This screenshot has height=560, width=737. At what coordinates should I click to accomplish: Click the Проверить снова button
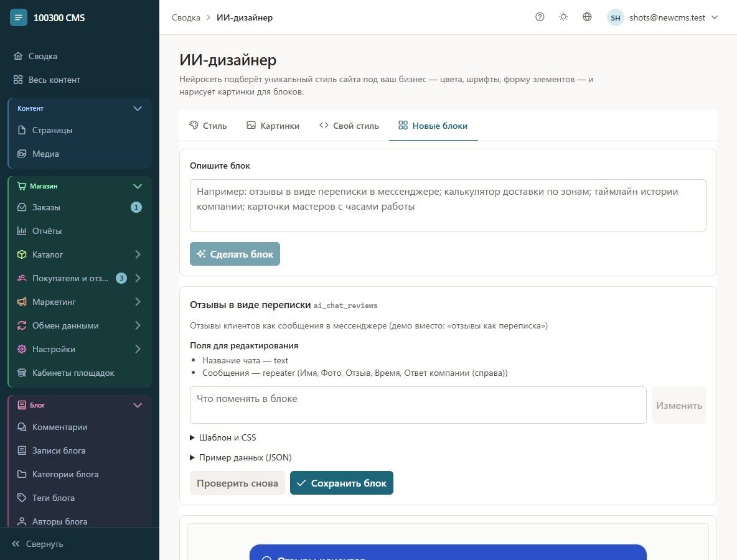(x=237, y=483)
